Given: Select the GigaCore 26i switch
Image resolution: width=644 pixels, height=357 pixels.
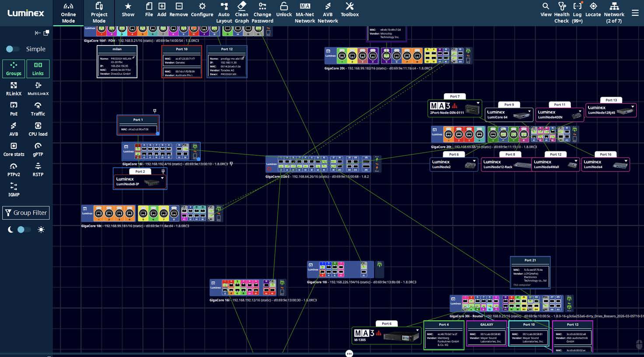Looking at the screenshot, I should (324, 164).
